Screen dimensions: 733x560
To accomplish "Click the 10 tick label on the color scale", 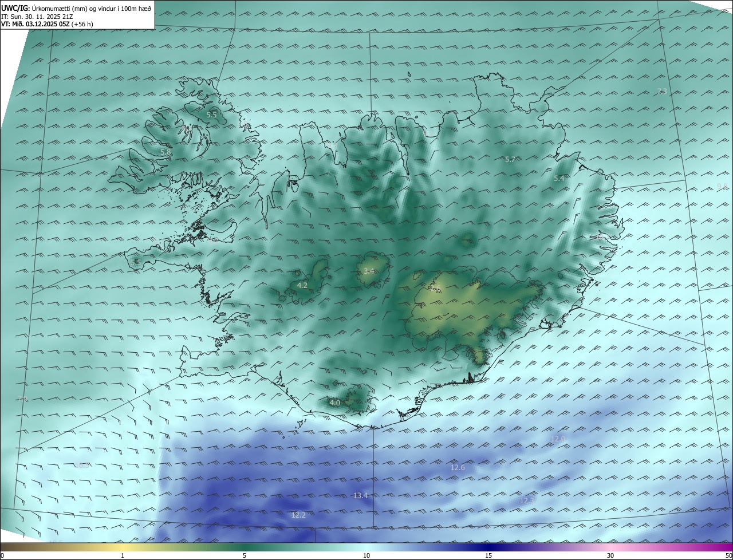I will tap(366, 555).
